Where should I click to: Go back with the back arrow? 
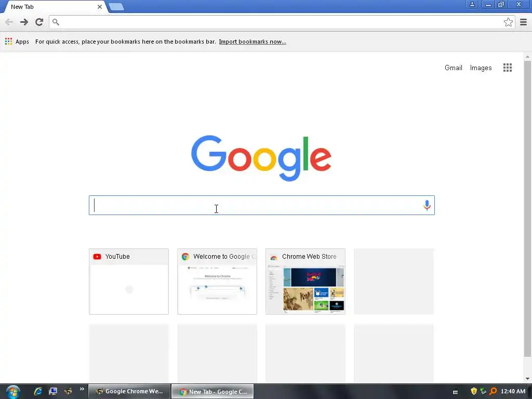[x=9, y=22]
